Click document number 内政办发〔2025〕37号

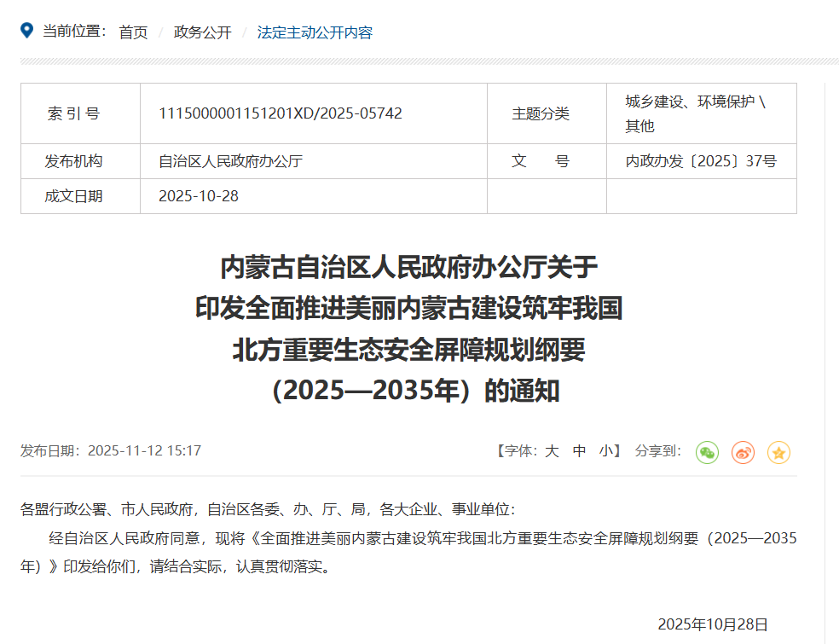tap(701, 161)
